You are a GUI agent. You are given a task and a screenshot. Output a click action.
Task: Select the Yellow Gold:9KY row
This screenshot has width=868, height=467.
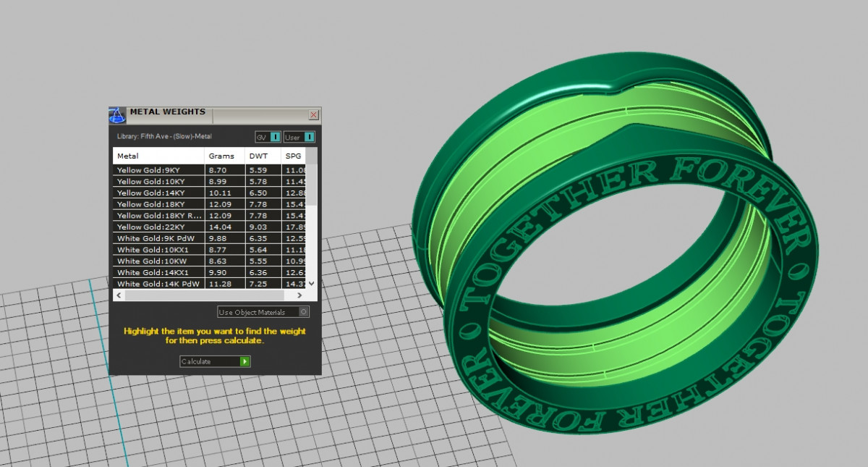158,170
